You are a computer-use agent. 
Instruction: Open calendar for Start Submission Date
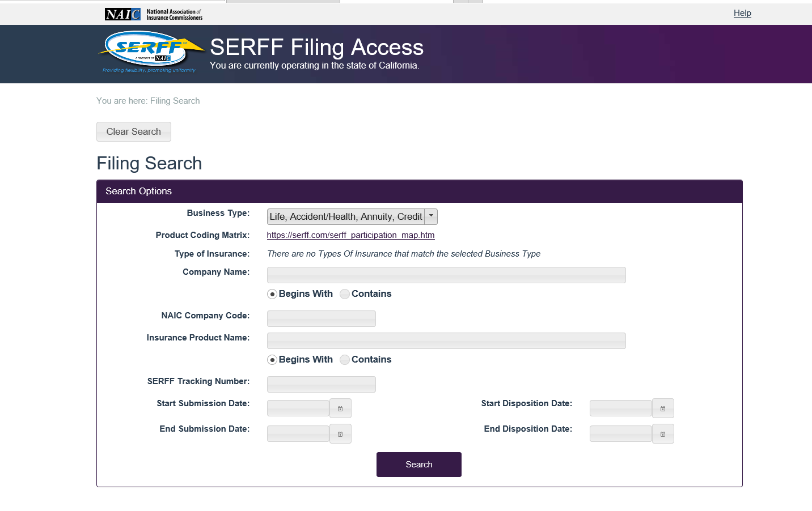point(340,408)
